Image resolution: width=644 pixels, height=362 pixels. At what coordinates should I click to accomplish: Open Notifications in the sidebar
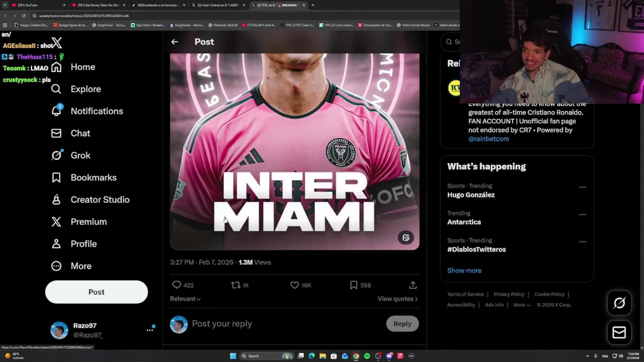point(87,111)
